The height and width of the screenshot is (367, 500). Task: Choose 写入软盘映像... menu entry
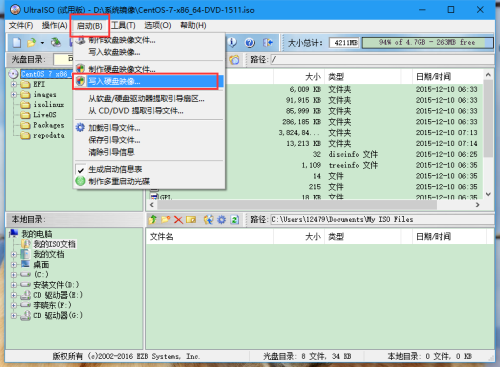tap(149, 52)
